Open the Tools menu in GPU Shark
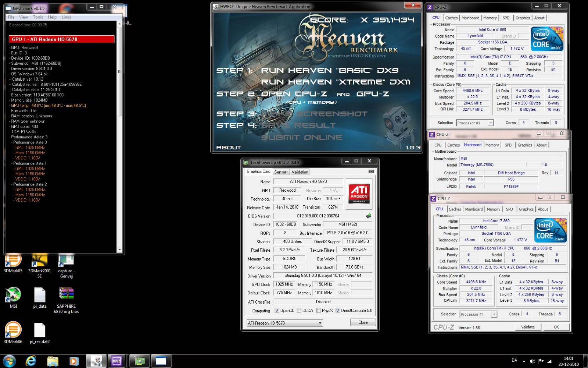The image size is (588, 368). (38, 17)
